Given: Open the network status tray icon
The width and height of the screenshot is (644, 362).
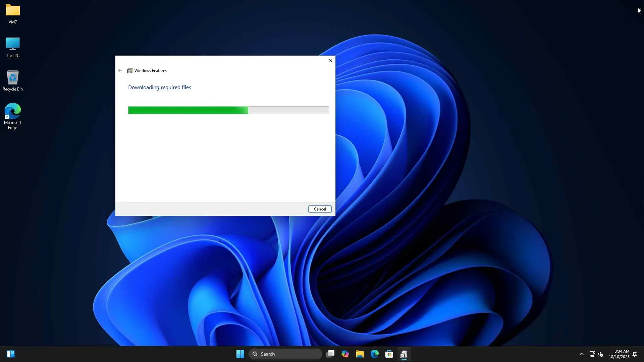Looking at the screenshot, I should (x=592, y=354).
